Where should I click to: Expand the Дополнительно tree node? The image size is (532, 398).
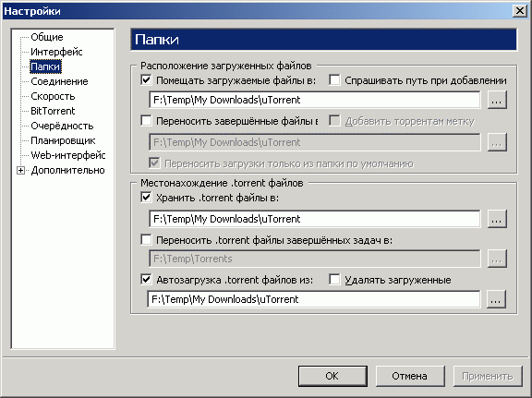click(x=20, y=170)
